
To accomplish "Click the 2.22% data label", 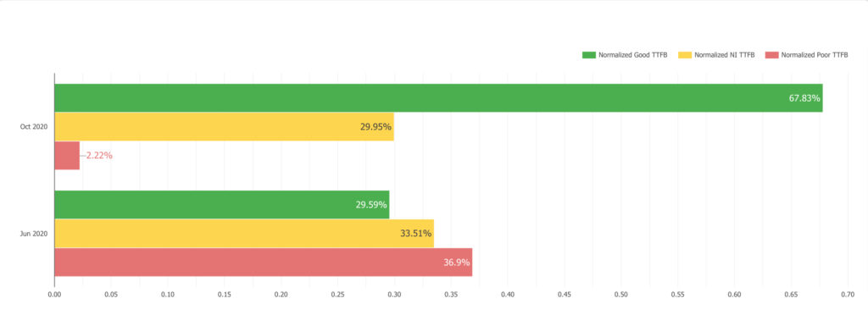I will click(99, 156).
